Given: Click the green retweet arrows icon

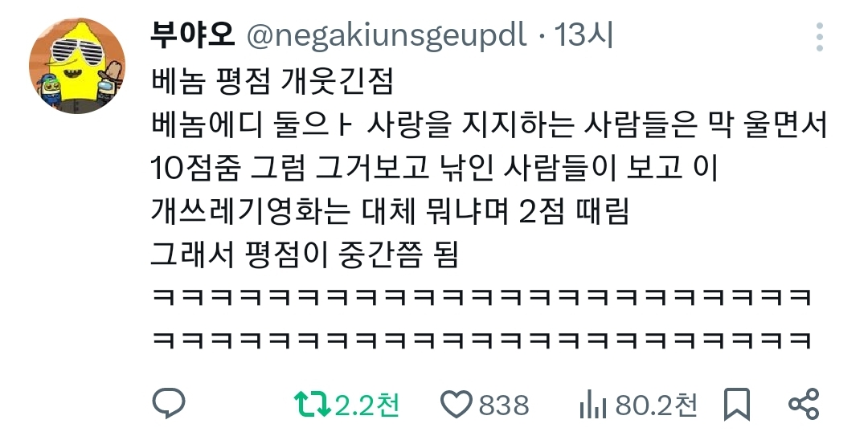Looking at the screenshot, I should click(312, 405).
